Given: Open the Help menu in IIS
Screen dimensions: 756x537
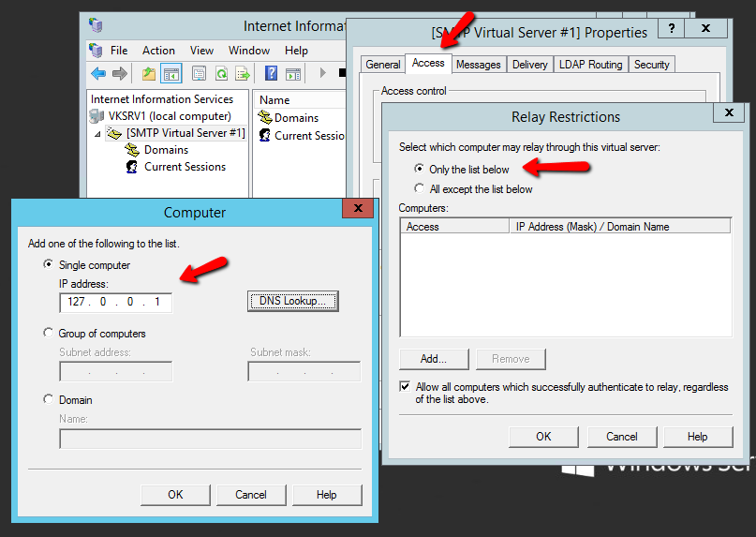Looking at the screenshot, I should (x=296, y=51).
